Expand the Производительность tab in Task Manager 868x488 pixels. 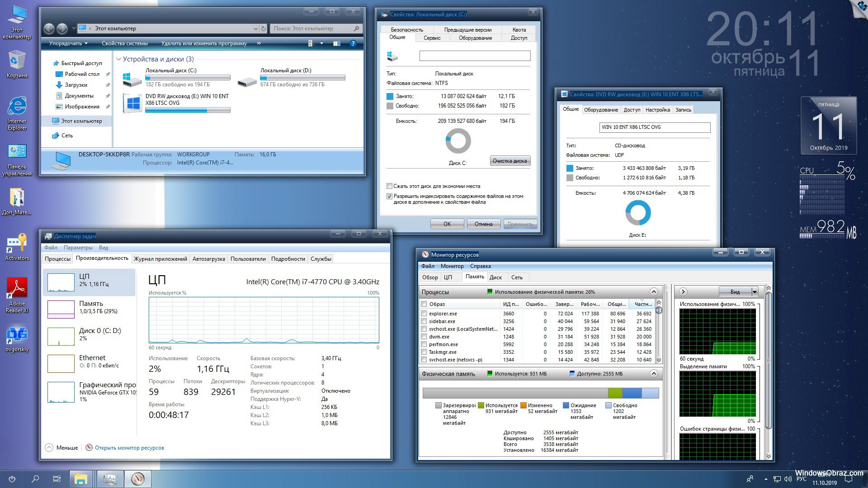101,258
